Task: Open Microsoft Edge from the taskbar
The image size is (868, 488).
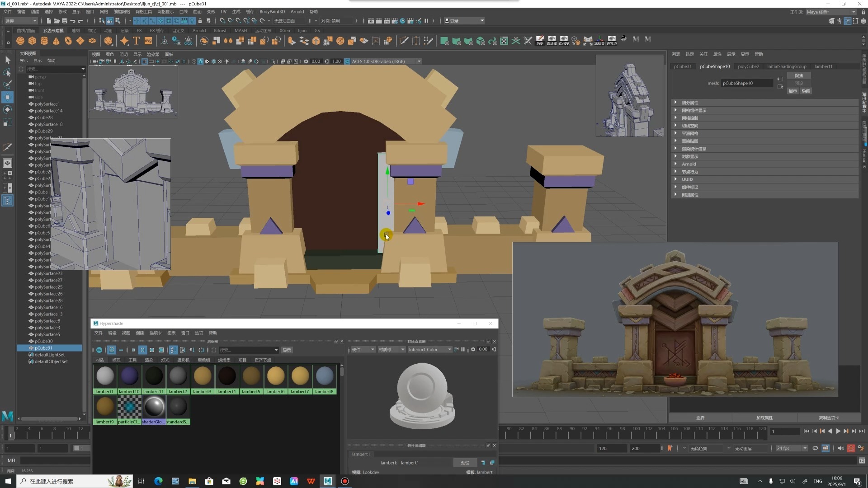Action: [158, 481]
